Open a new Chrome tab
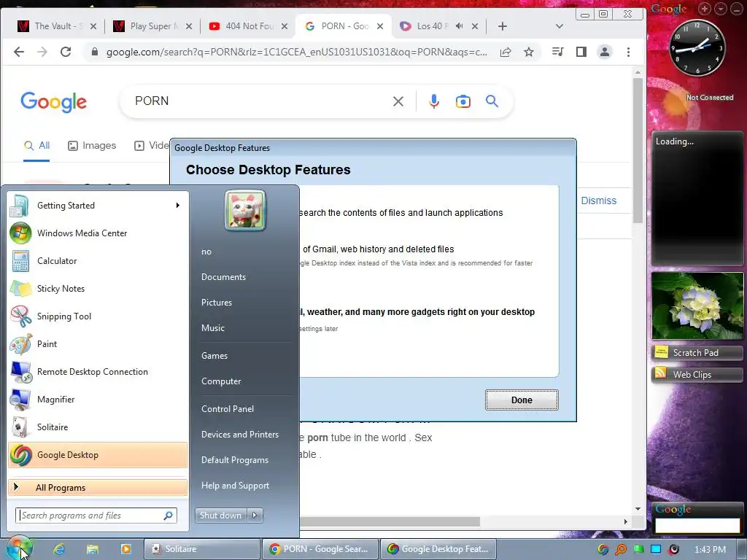The height and width of the screenshot is (560, 747). [x=502, y=26]
